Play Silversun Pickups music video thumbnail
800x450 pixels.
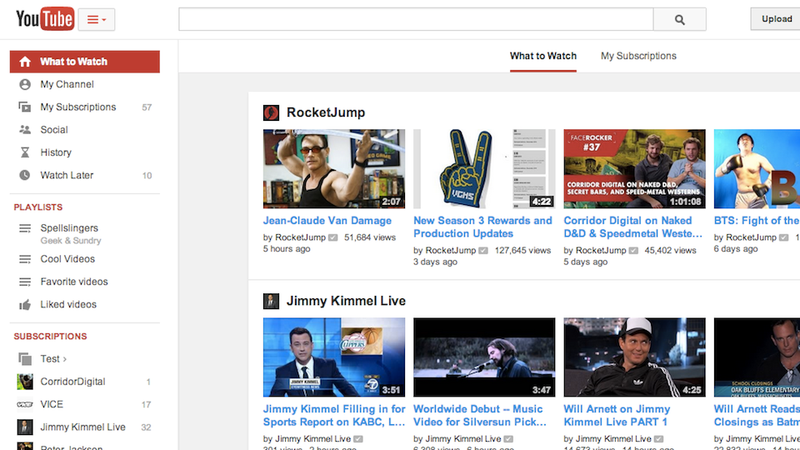click(484, 357)
